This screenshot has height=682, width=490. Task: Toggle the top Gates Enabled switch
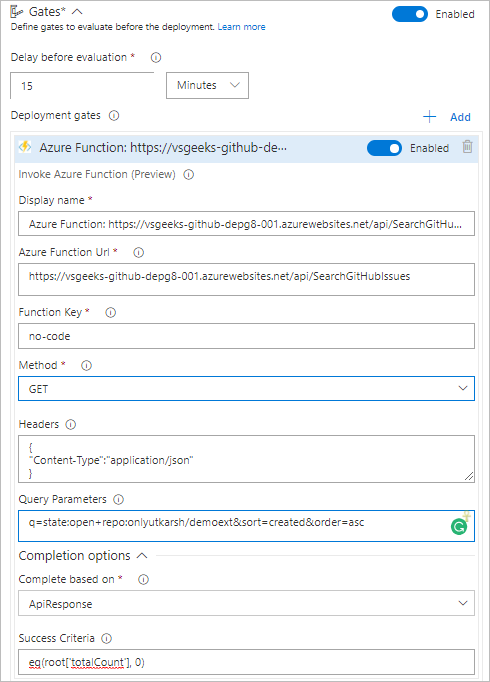pos(410,14)
